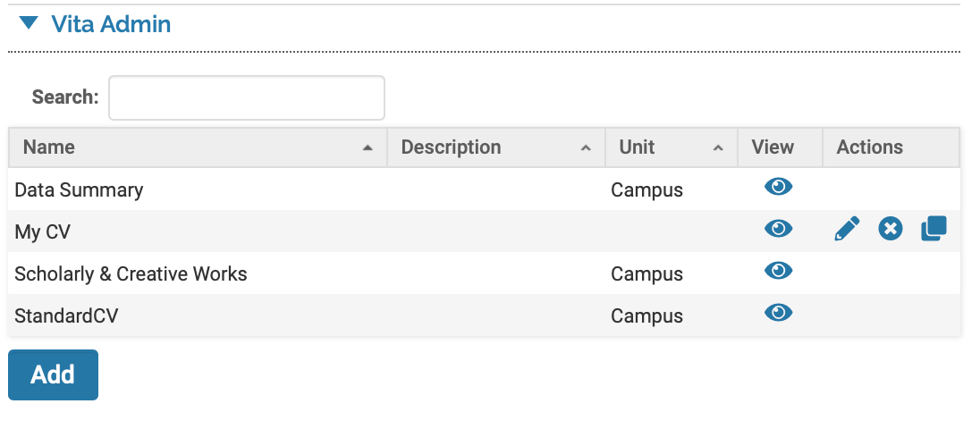
Task: Preview Scholarly & Creative Works with eye icon
Action: click(778, 271)
